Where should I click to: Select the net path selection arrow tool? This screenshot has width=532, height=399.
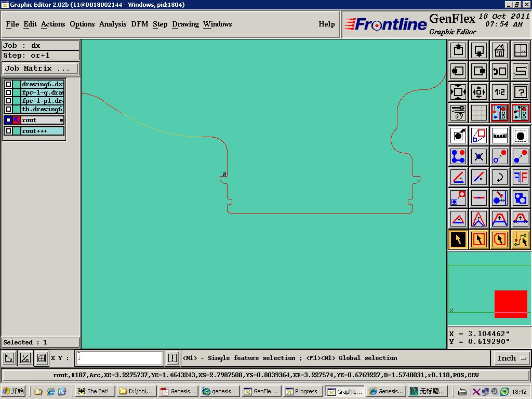tap(521, 240)
